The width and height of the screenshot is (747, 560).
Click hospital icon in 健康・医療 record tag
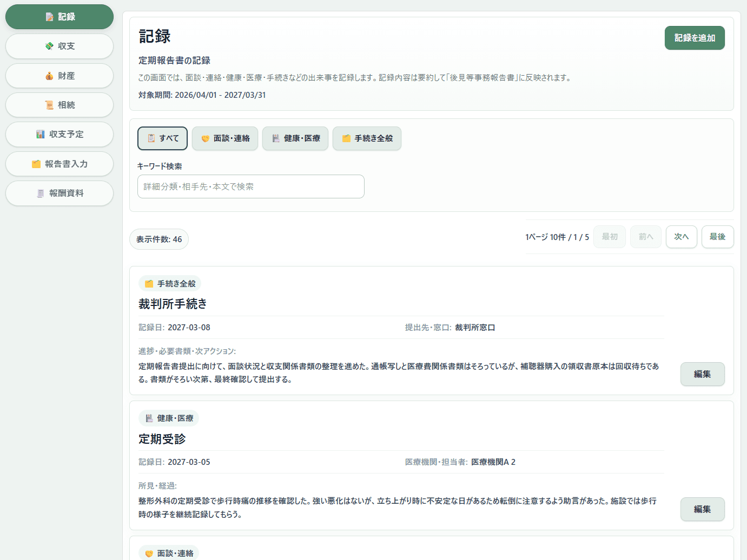(x=149, y=418)
